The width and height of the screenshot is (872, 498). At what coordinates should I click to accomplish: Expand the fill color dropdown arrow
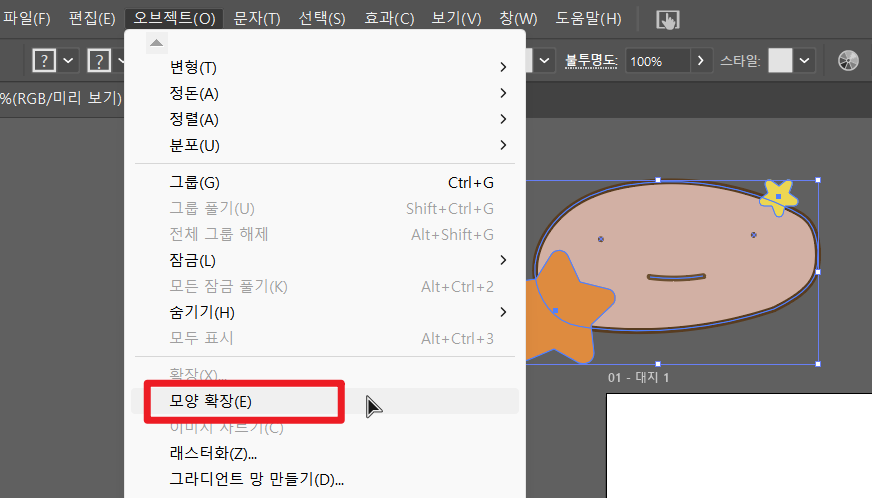coord(68,61)
